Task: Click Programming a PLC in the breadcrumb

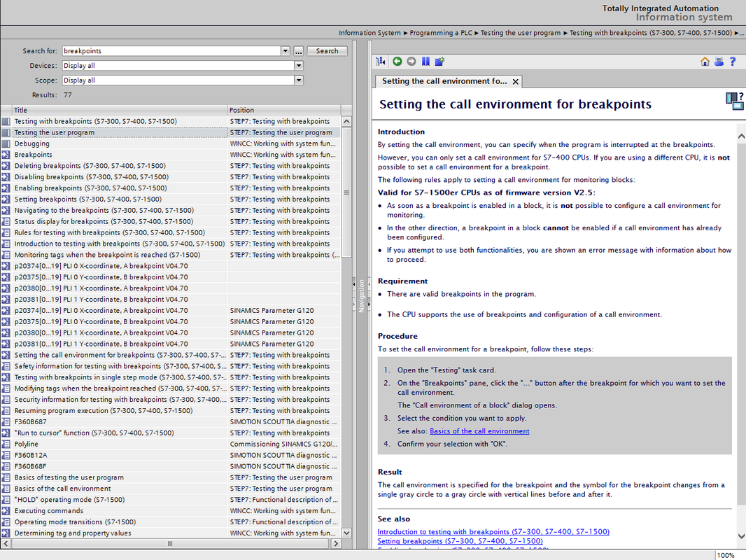Action: click(441, 33)
